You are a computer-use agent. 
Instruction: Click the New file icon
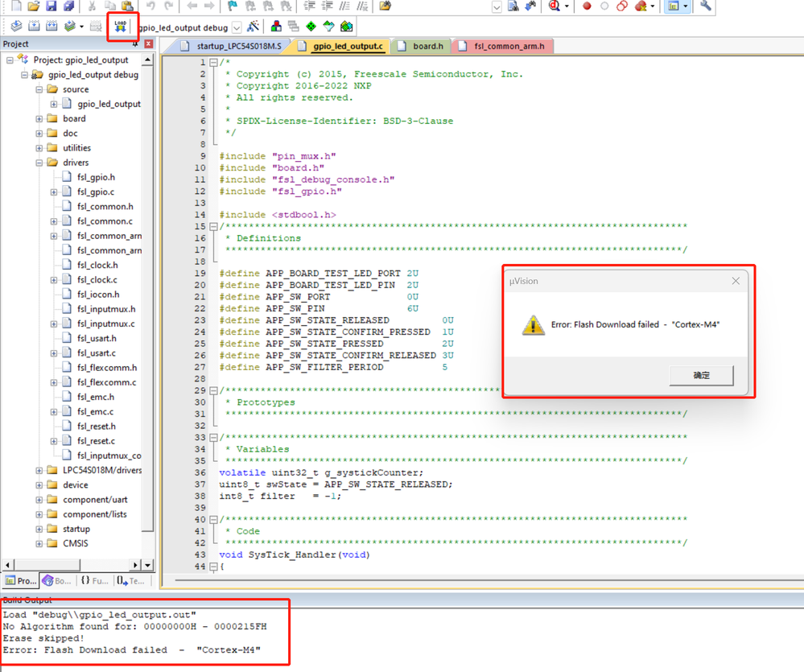[x=16, y=6]
